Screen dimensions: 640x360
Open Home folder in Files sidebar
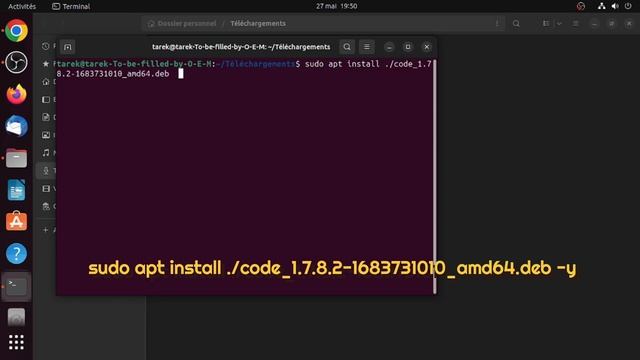click(46, 82)
